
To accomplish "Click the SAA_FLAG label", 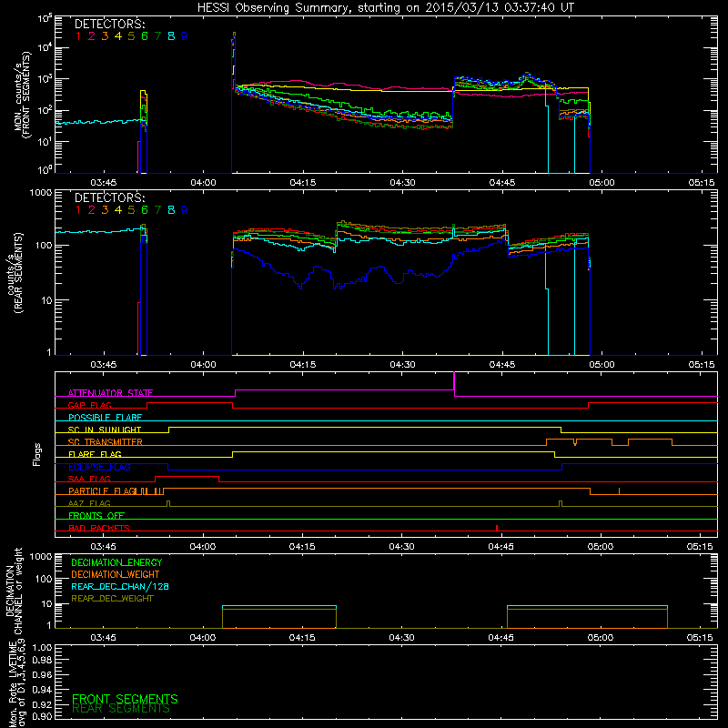I will point(89,479).
